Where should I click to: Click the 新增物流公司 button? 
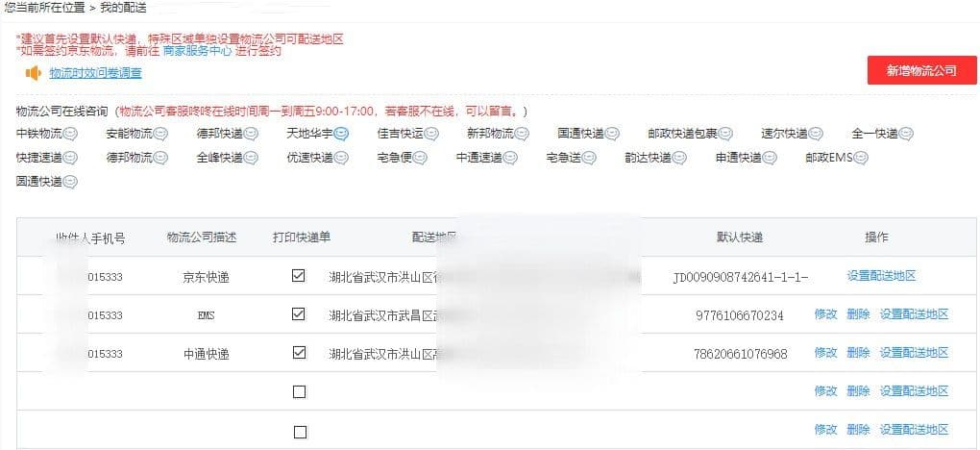(921, 70)
